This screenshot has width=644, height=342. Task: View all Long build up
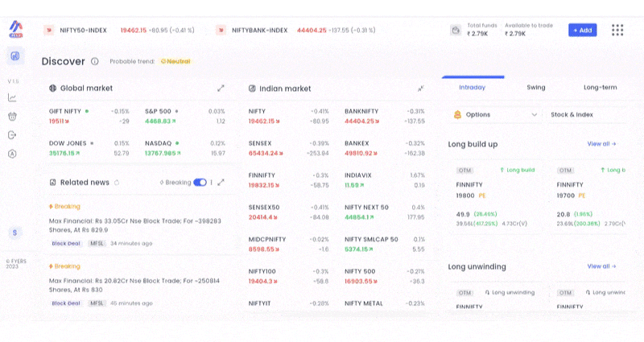601,144
